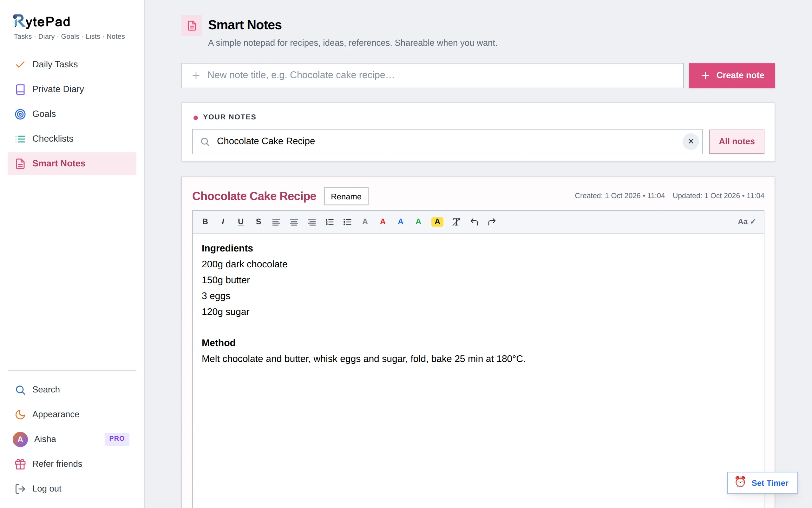The width and height of the screenshot is (812, 508).
Task: Click the Chocolate Cake Recipe note title
Action: pos(254,196)
